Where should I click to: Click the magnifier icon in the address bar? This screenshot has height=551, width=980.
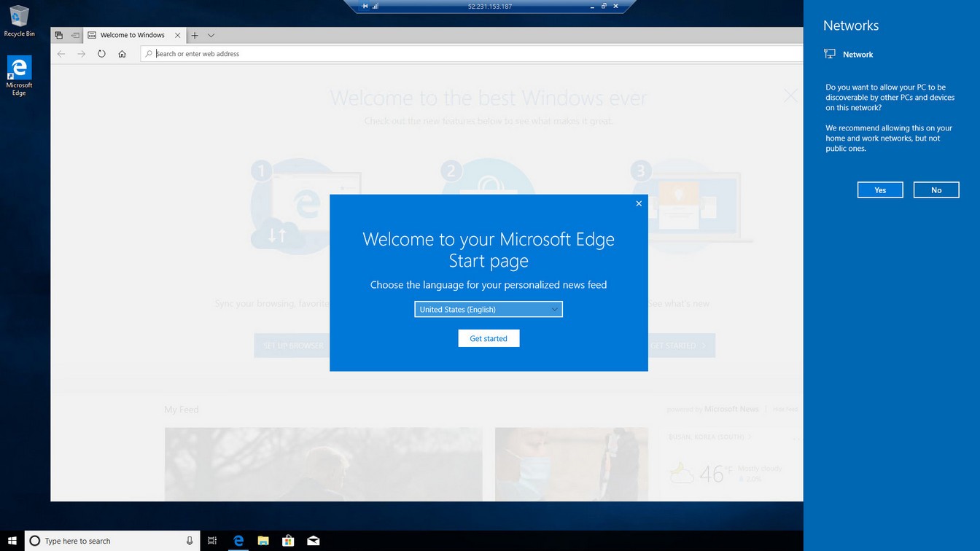(x=149, y=54)
